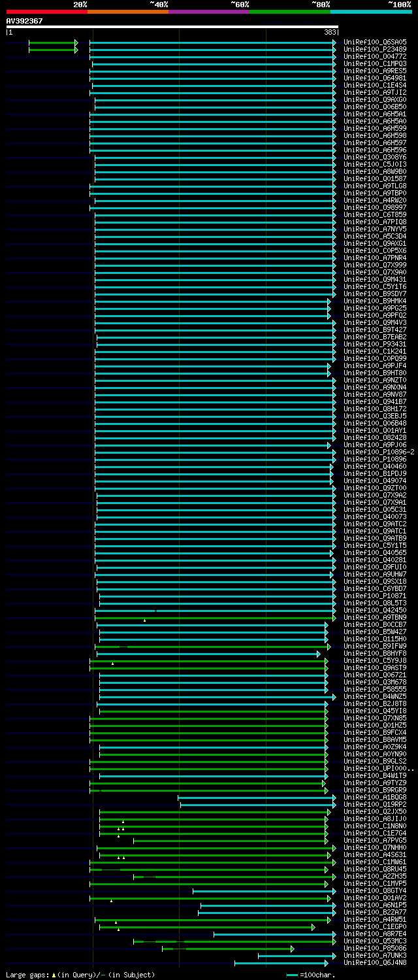Screen dimensions: 418x980
Task: Select label UniRef100_C5J0I3
Action: (x=375, y=165)
